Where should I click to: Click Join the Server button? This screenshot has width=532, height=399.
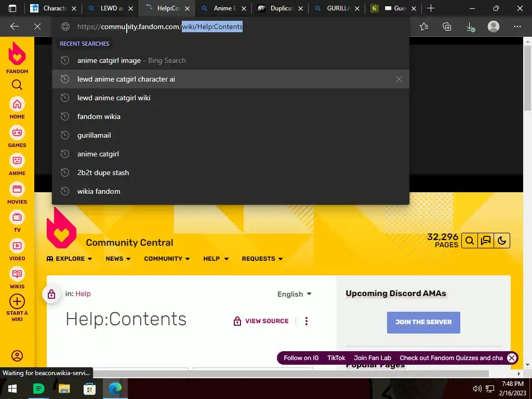point(423,322)
